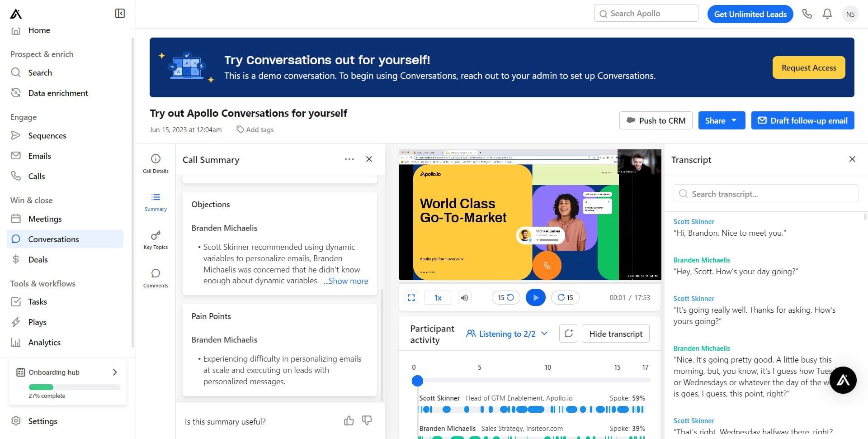This screenshot has height=439, width=868.
Task: Give the summary a thumbs down
Action: pyautogui.click(x=367, y=421)
